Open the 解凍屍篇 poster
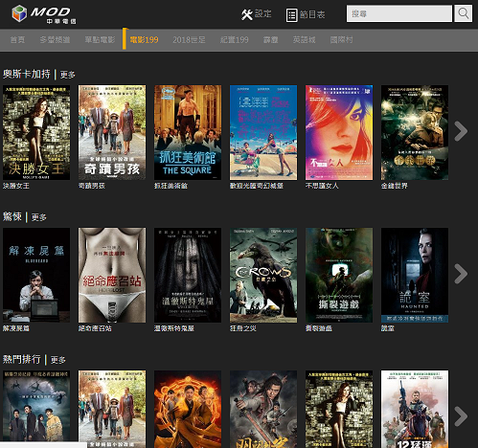 pos(36,275)
